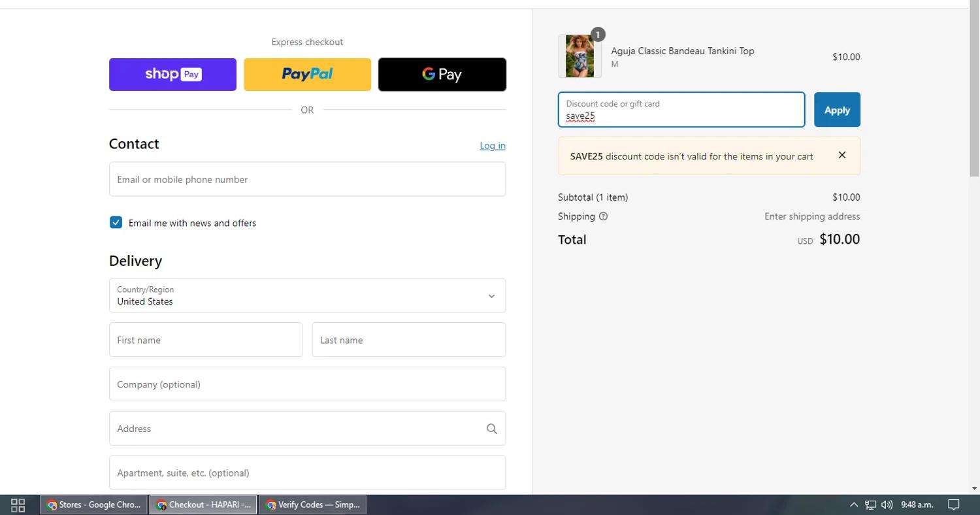Show shipping info help icon

click(603, 216)
